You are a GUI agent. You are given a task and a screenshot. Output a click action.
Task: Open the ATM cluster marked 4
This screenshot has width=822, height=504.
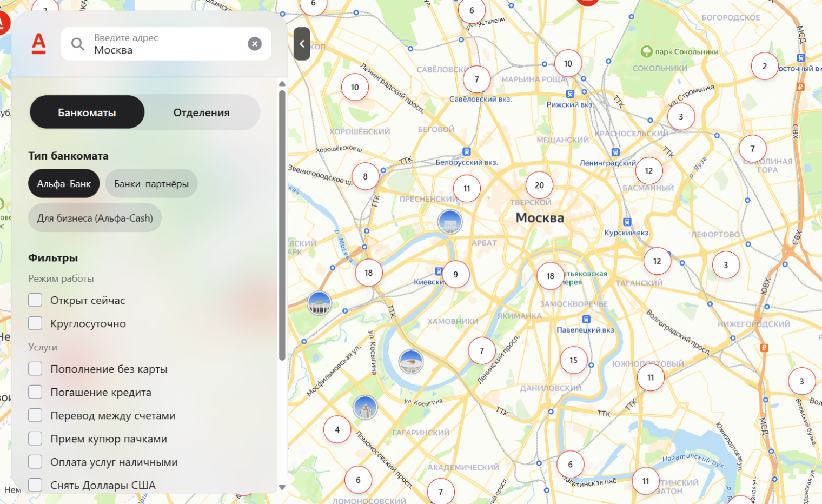point(337,430)
